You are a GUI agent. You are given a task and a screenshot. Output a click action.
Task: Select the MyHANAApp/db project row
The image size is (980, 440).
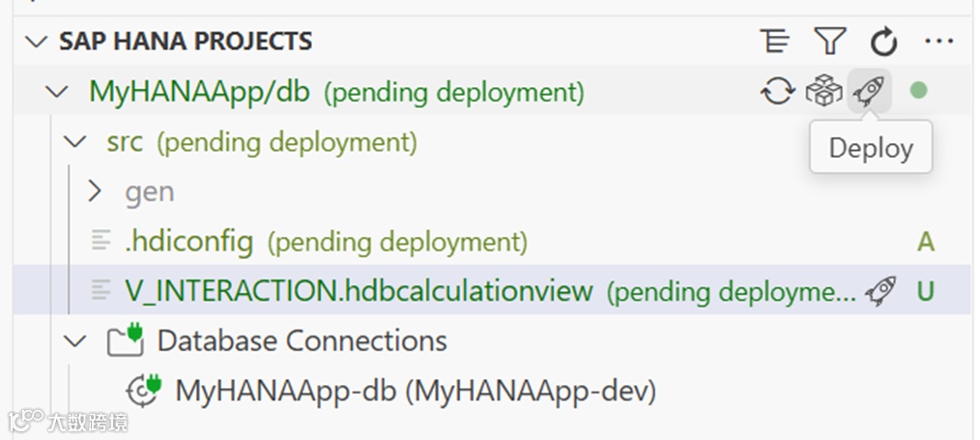[x=492, y=91]
